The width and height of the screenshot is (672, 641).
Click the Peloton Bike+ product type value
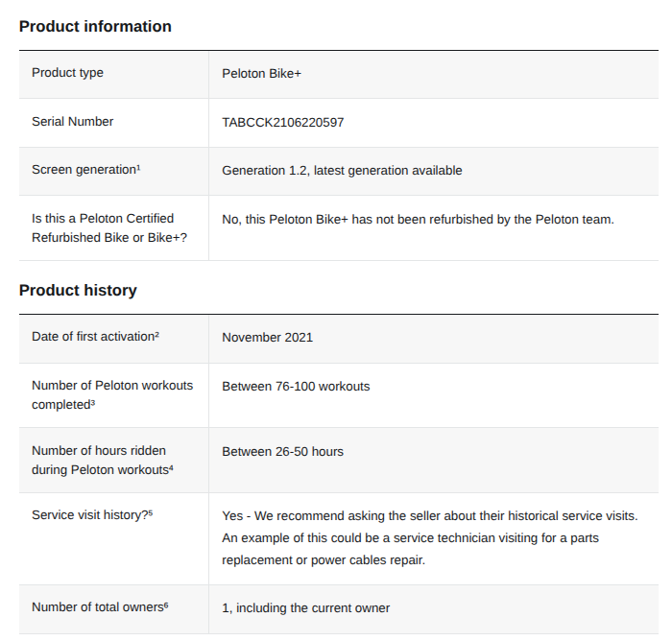click(x=261, y=74)
